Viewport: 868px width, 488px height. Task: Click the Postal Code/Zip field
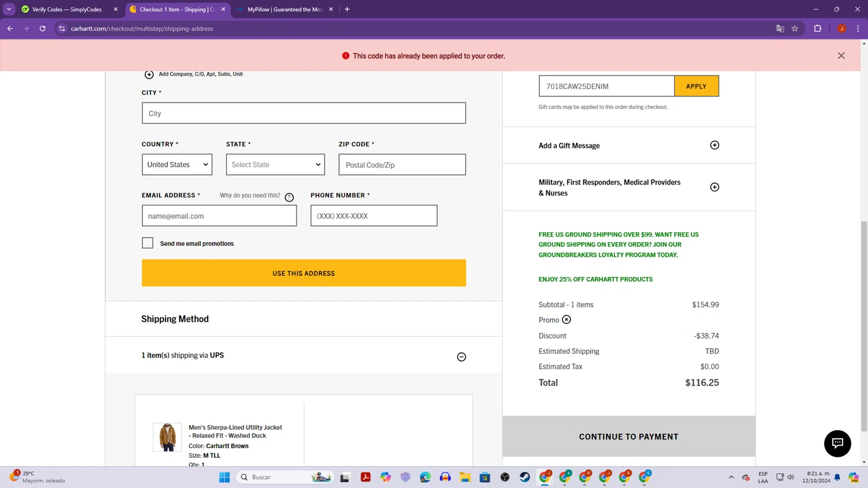pyautogui.click(x=402, y=164)
